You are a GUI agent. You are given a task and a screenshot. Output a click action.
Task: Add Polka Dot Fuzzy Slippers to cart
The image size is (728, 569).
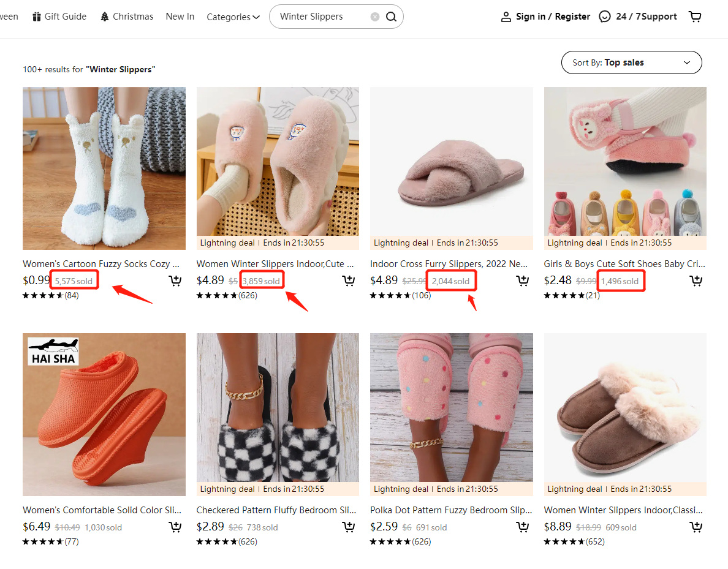[x=523, y=527]
